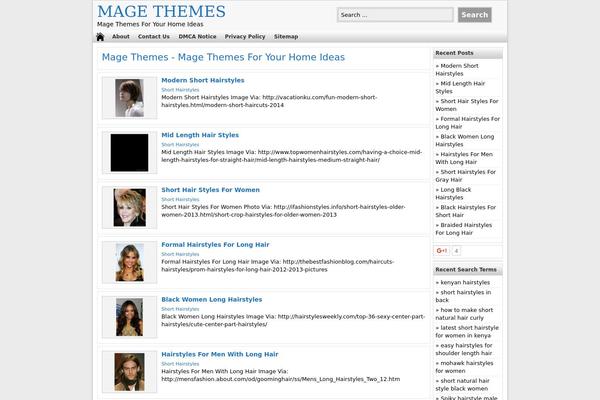Open Braided Hairstyles For Long Hair sidebar link

pyautogui.click(x=463, y=229)
